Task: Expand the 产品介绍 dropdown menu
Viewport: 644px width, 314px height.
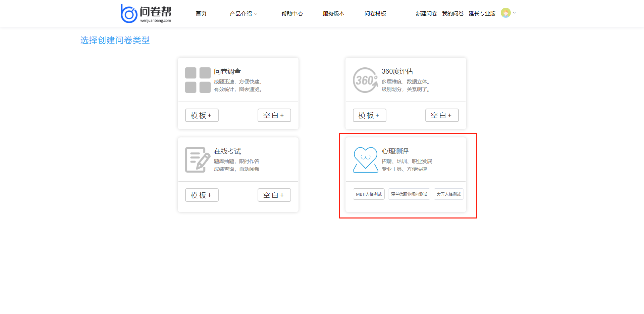Action: pos(244,14)
